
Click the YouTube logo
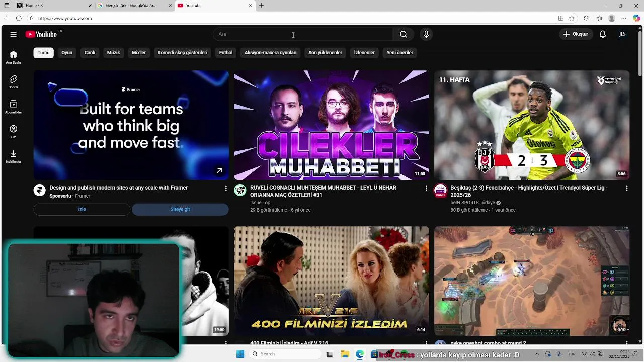click(x=41, y=34)
